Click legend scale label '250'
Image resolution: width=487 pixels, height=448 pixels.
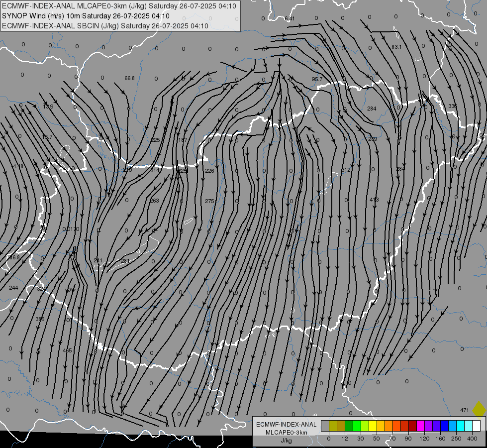pos(456,439)
